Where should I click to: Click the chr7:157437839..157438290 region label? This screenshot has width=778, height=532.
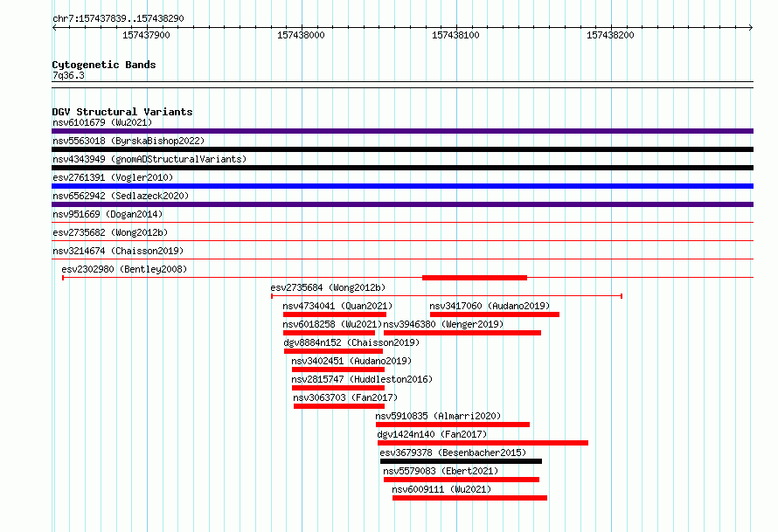(118, 19)
